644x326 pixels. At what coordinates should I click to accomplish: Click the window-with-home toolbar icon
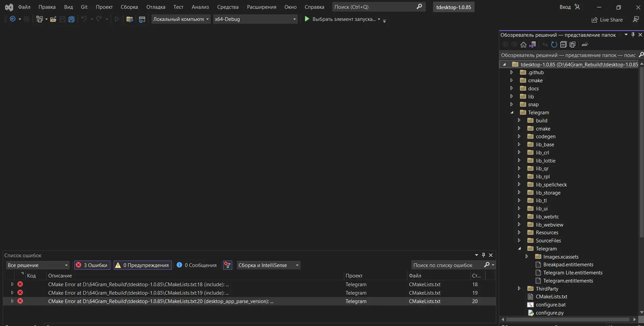coord(142,19)
